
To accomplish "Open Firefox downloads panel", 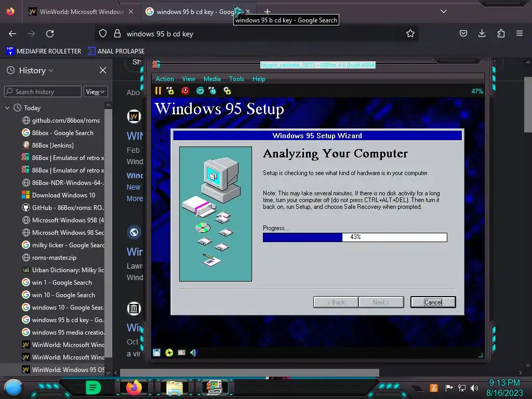I will (482, 34).
